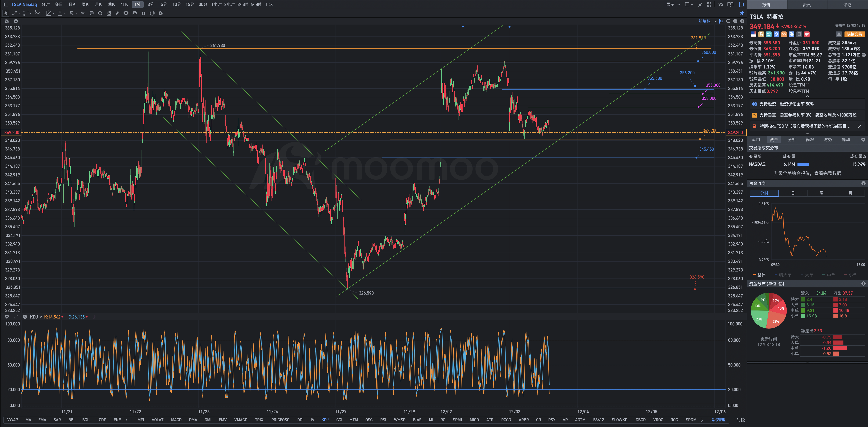The height and width of the screenshot is (427, 868).
Task: Click the US flag market badge
Action: pyautogui.click(x=753, y=34)
